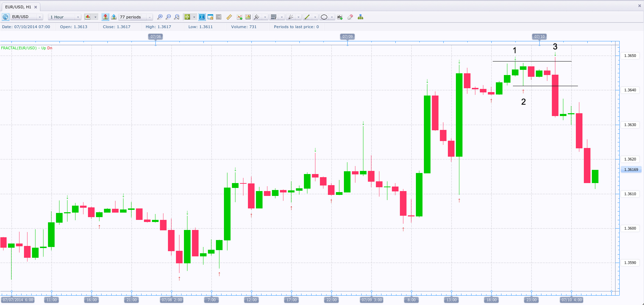644x305 pixels.
Task: Click the 07/09 date marker on timeline
Action: click(347, 36)
